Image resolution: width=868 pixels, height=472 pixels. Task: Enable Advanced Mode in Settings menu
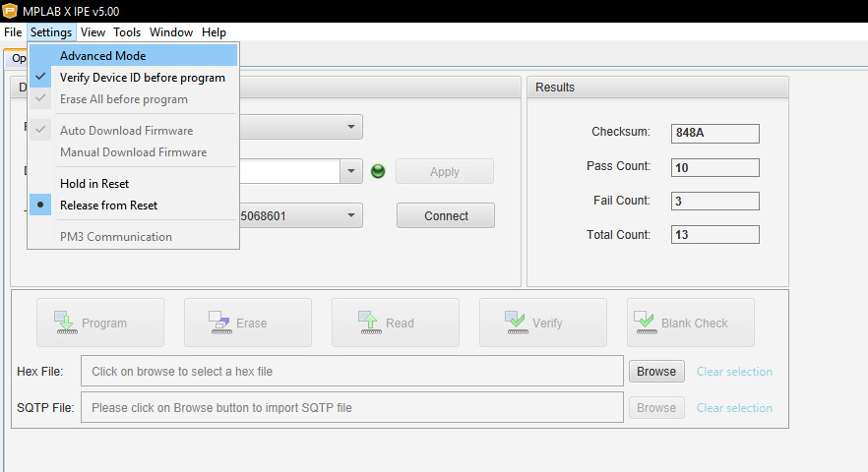(x=134, y=55)
